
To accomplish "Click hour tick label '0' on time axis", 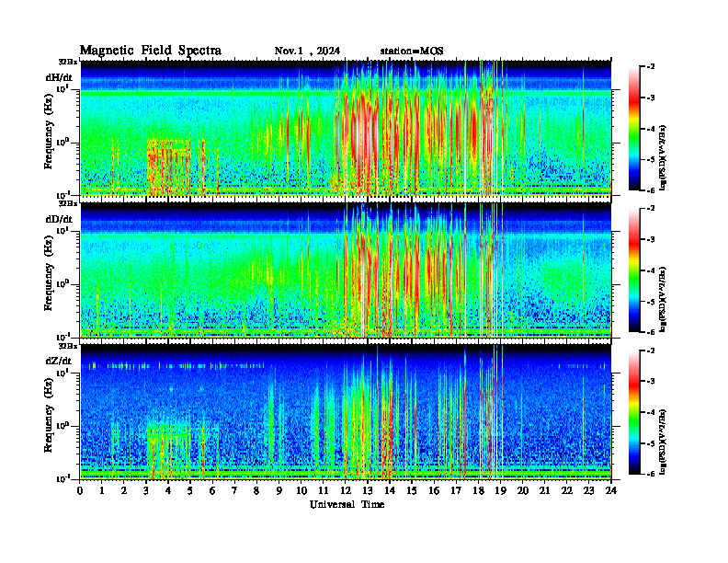I will click(80, 490).
